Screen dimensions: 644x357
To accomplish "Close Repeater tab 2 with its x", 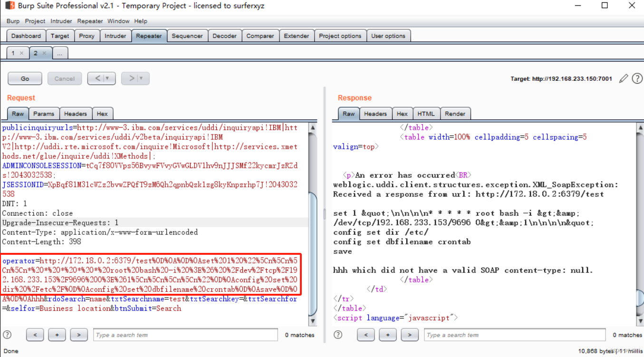I will (44, 53).
